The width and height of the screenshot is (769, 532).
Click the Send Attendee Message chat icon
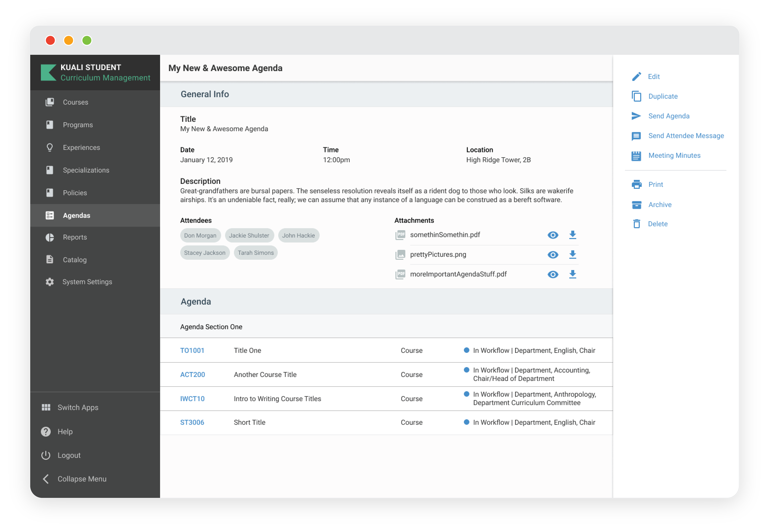point(636,136)
